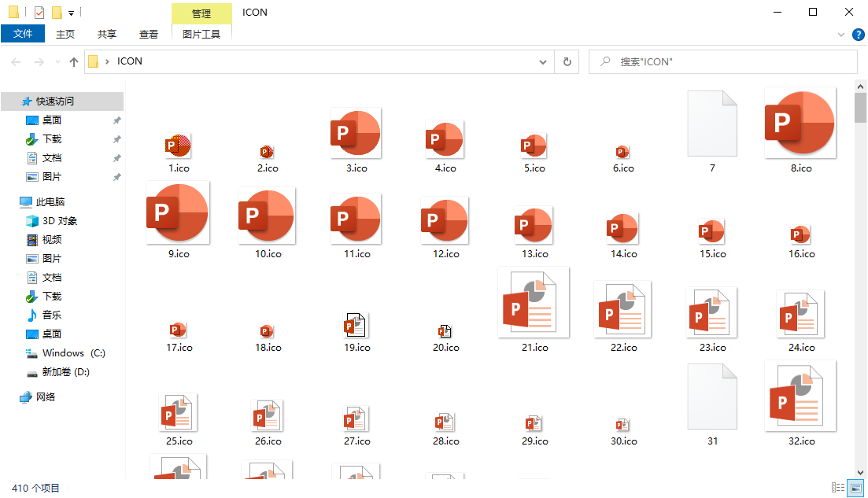Switch to the 主页 ribbon tab
Screen dimensions: 868x498
[65, 35]
